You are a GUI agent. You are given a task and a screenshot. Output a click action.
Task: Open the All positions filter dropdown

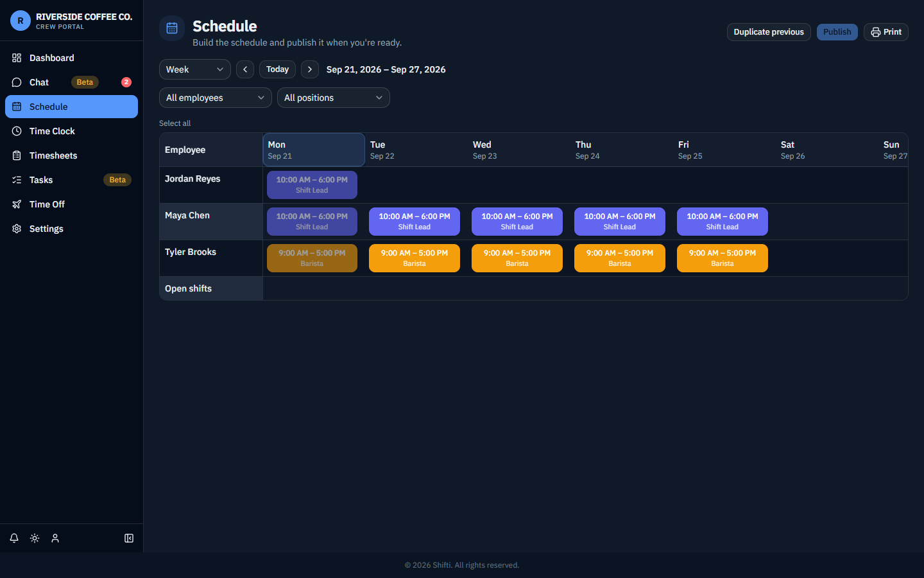334,98
